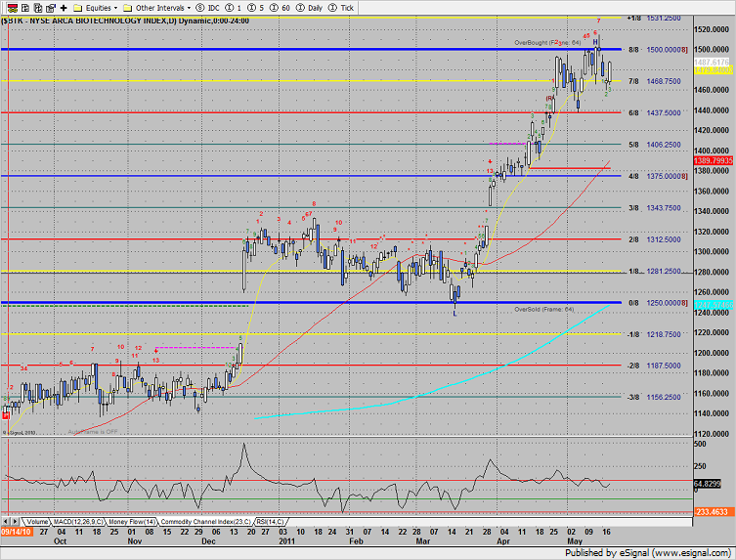Click the red 233.4633 value tag

click(712, 512)
